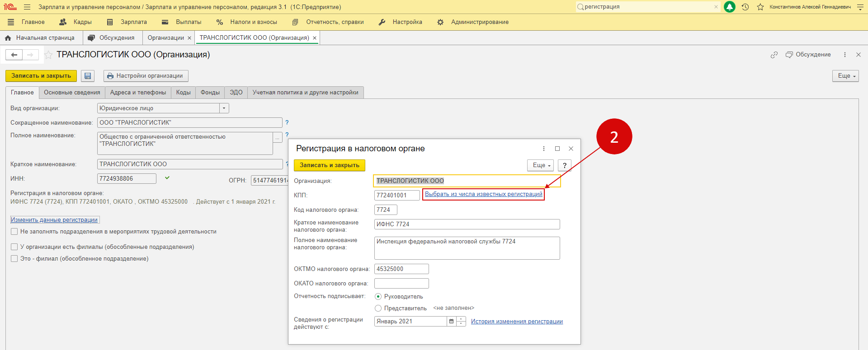Image resolution: width=868 pixels, height=350 pixels.
Task: Switch to the ЭДО tab
Action: 236,93
